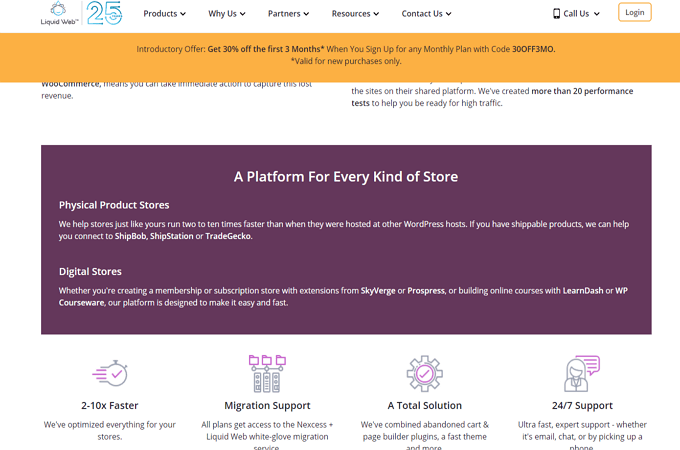
Task: Open the Why Us menu
Action: pos(226,14)
